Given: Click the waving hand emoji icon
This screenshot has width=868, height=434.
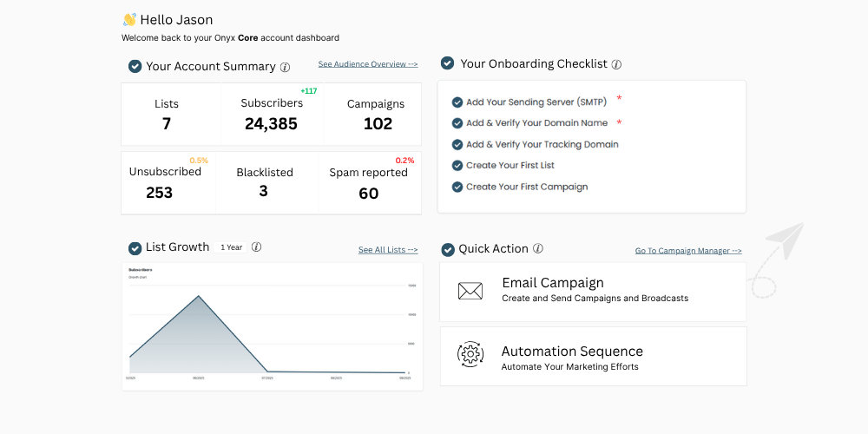Looking at the screenshot, I should [x=129, y=20].
